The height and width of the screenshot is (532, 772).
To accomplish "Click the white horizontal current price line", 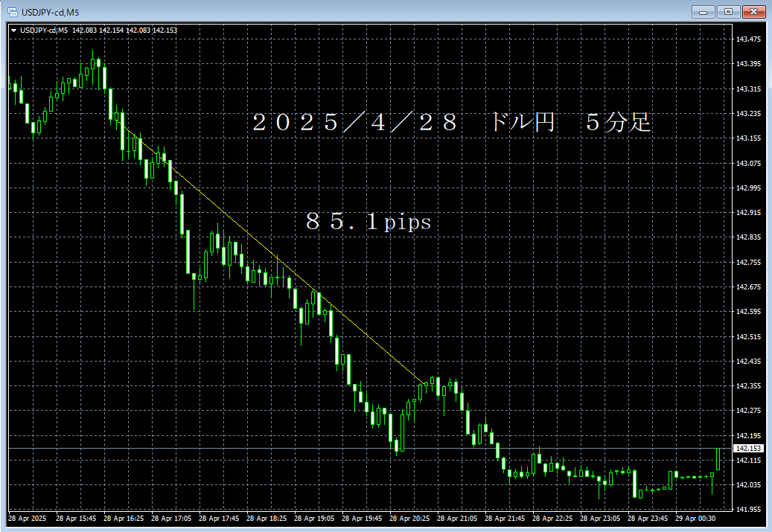I will (x=369, y=449).
